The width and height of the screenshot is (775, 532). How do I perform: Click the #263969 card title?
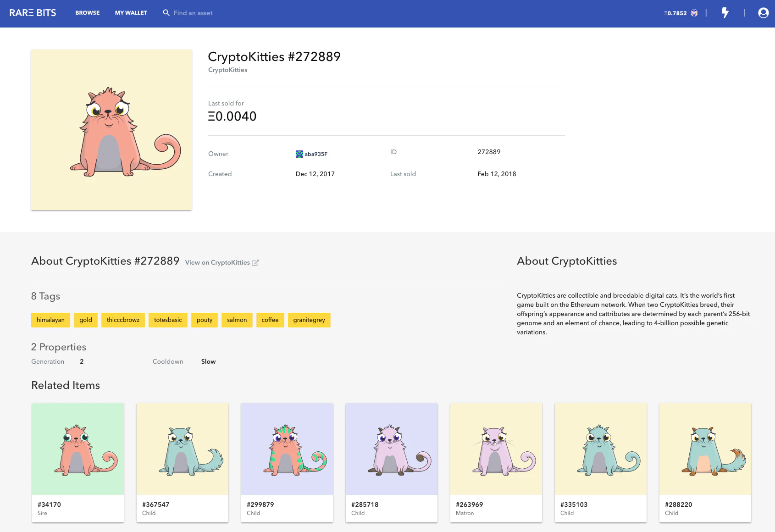pos(469,504)
